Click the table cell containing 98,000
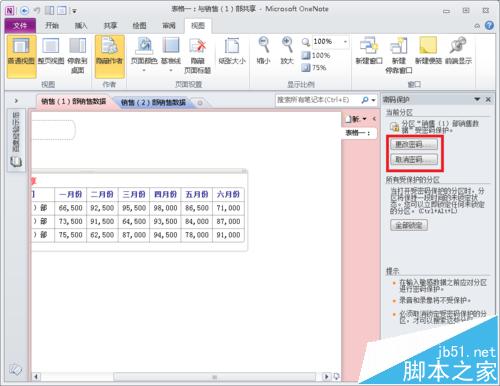The height and width of the screenshot is (386, 500). (165, 208)
